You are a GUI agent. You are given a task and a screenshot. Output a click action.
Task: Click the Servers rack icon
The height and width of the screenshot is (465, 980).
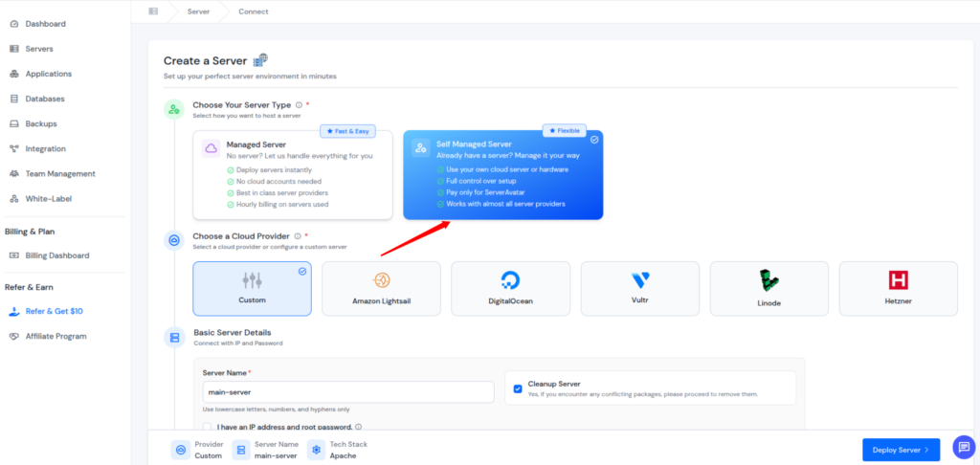point(14,49)
